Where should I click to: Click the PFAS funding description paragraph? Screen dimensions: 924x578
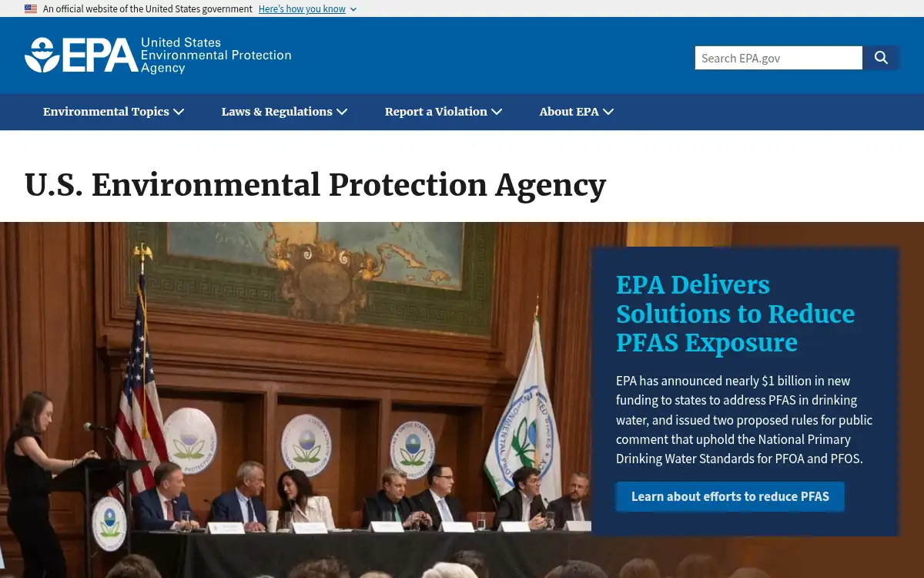744,420
